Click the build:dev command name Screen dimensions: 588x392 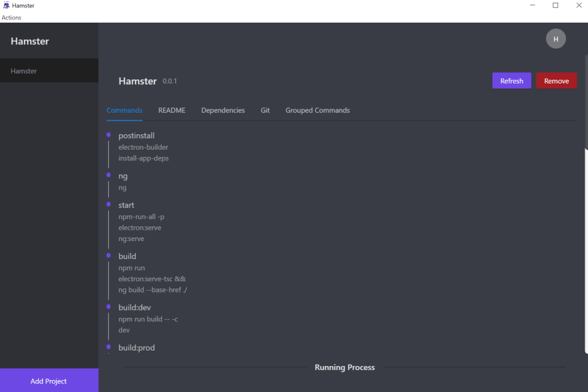pyautogui.click(x=134, y=307)
